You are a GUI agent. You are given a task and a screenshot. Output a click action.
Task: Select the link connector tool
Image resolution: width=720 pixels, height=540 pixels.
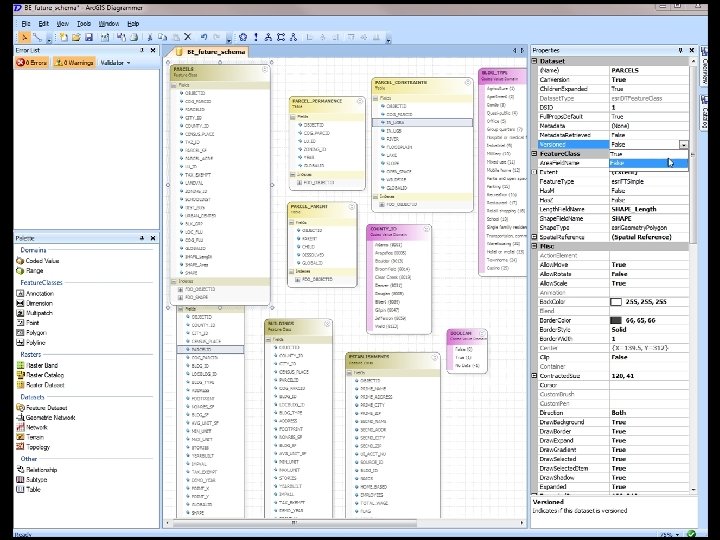[x=38, y=37]
